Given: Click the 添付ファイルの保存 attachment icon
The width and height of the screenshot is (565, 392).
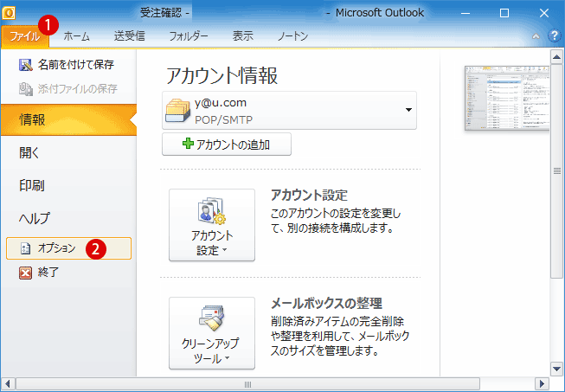Looking at the screenshot, I should click(26, 88).
